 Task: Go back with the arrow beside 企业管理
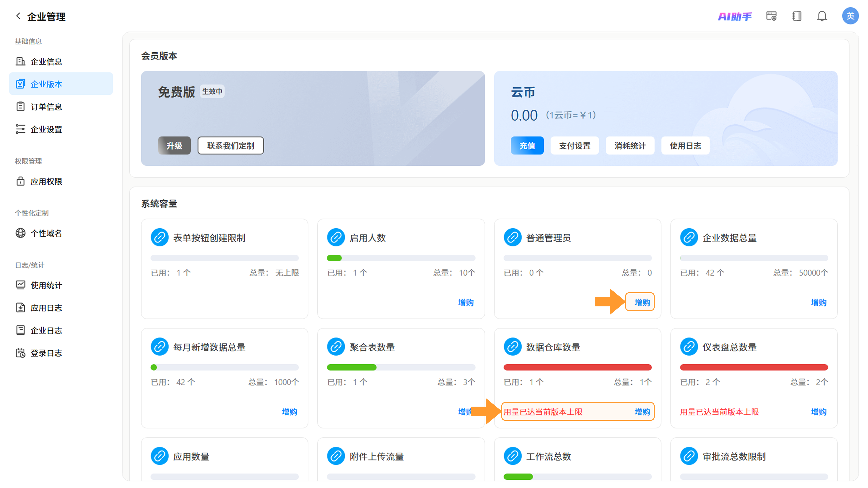point(18,16)
